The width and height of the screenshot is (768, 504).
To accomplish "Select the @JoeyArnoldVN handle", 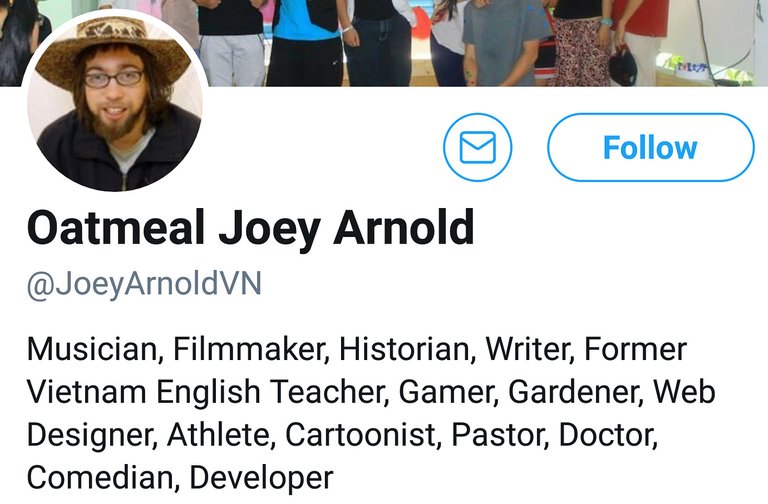I will coord(144,284).
